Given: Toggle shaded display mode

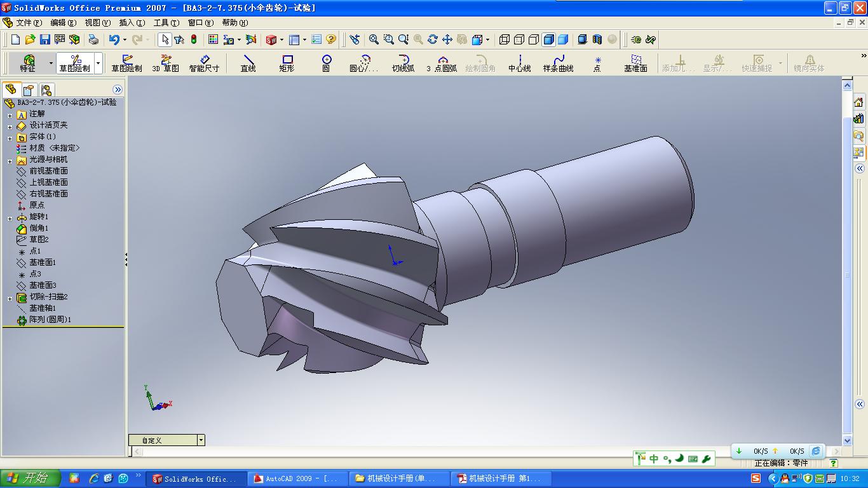Looking at the screenshot, I should 563,39.
